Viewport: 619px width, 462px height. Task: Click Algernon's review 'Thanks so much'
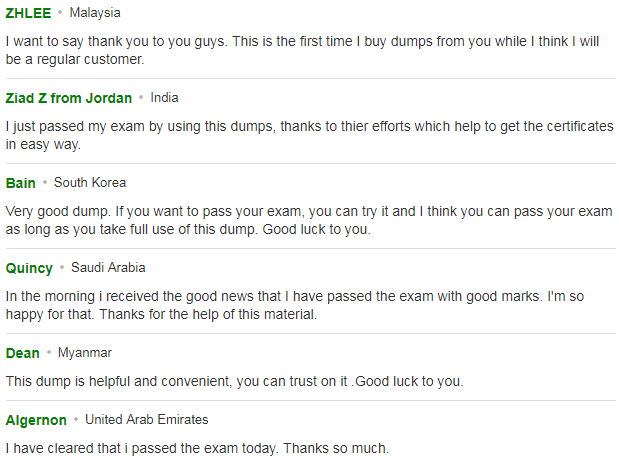coord(197,449)
